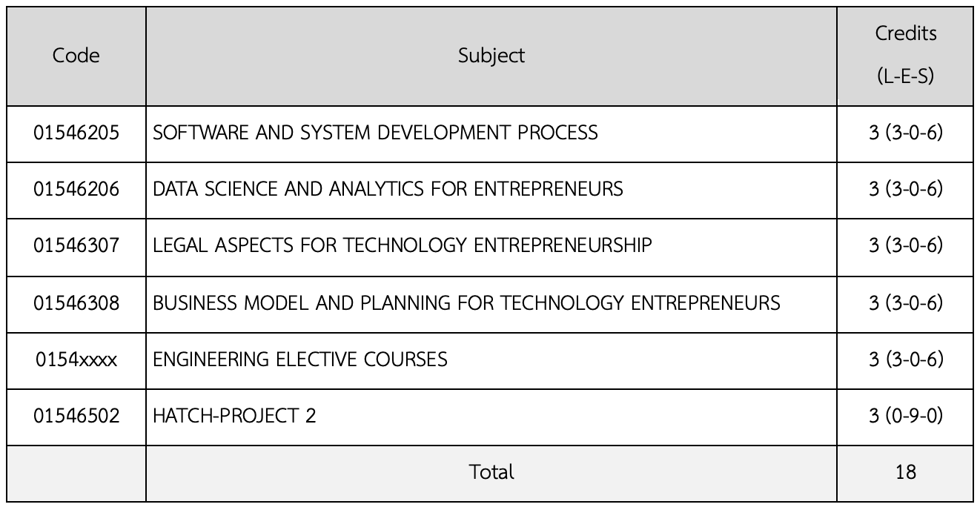Click the HATCH-PROJECT 2 subject cell

pos(234,416)
